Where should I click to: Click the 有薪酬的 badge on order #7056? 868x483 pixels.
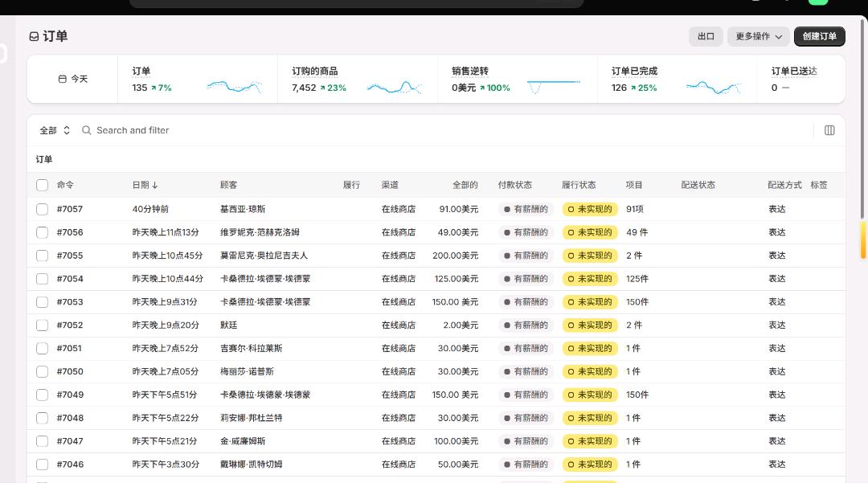[526, 232]
